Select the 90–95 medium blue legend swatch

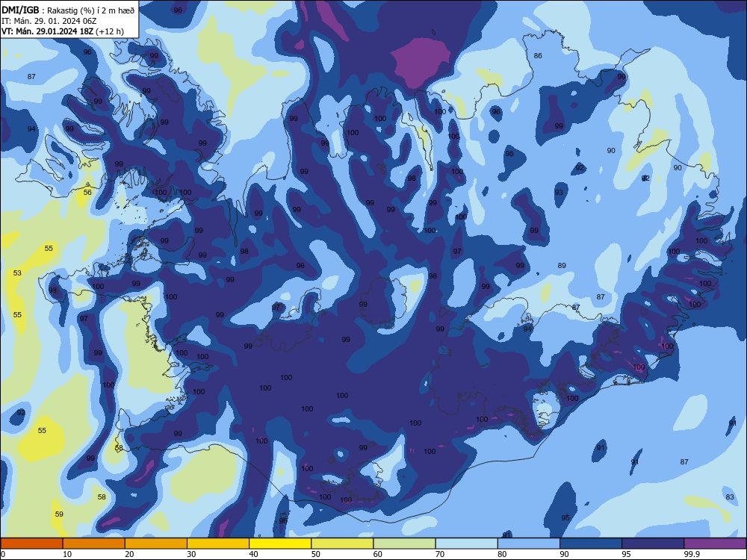591,544
